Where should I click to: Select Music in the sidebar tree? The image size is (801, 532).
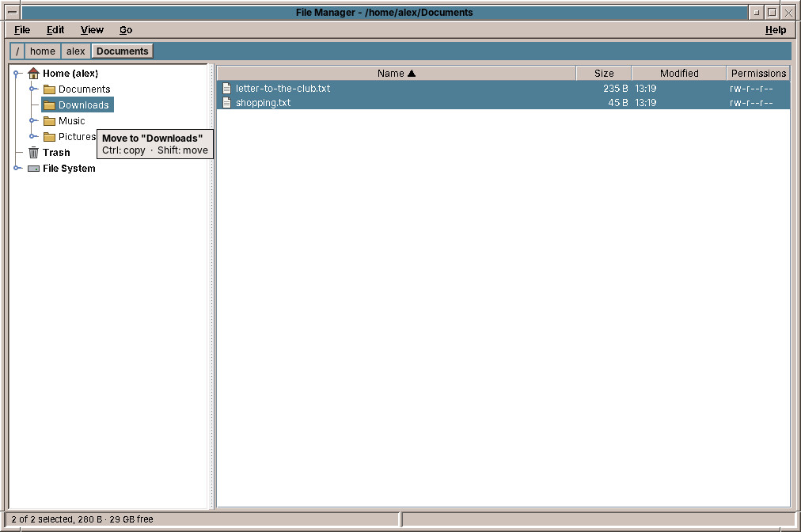click(71, 120)
